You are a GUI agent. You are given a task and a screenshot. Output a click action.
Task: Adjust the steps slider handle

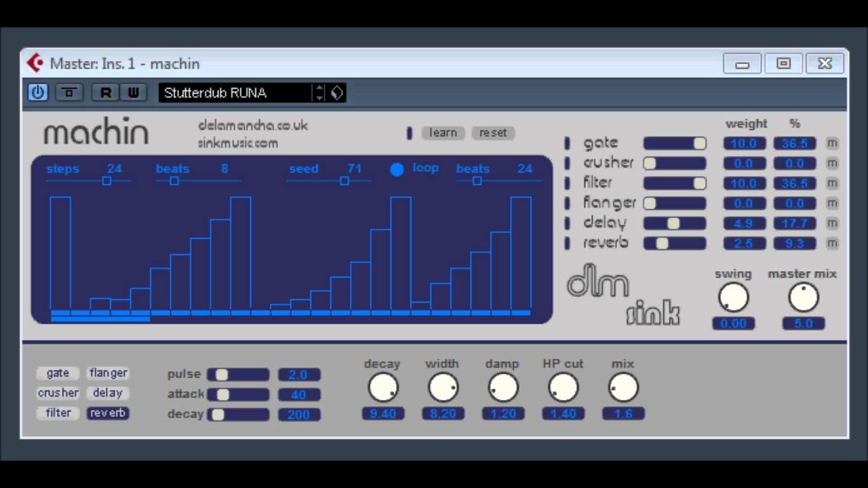106,181
